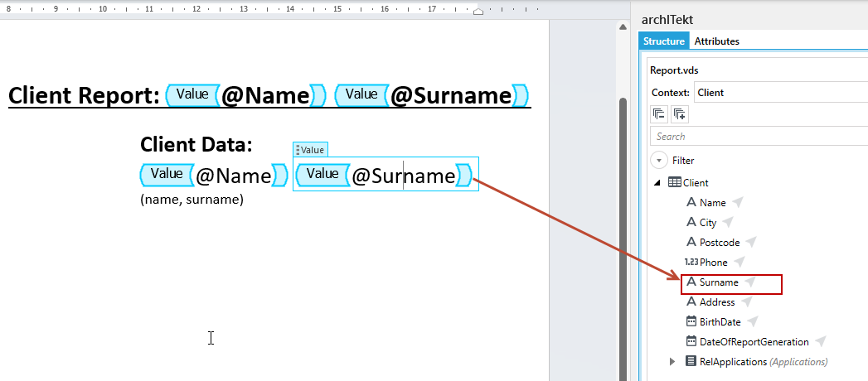Click the text type icon of Postcode
The height and width of the screenshot is (381, 868).
click(x=691, y=242)
